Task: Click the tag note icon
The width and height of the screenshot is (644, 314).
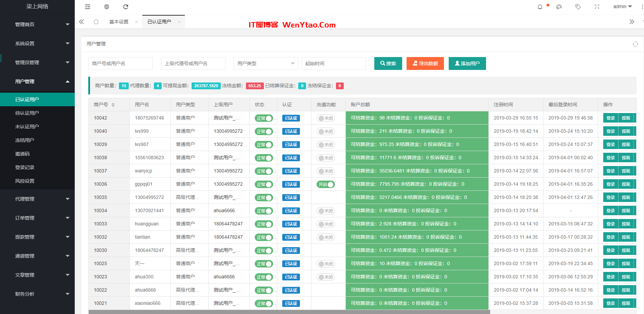Action: pyautogui.click(x=578, y=7)
